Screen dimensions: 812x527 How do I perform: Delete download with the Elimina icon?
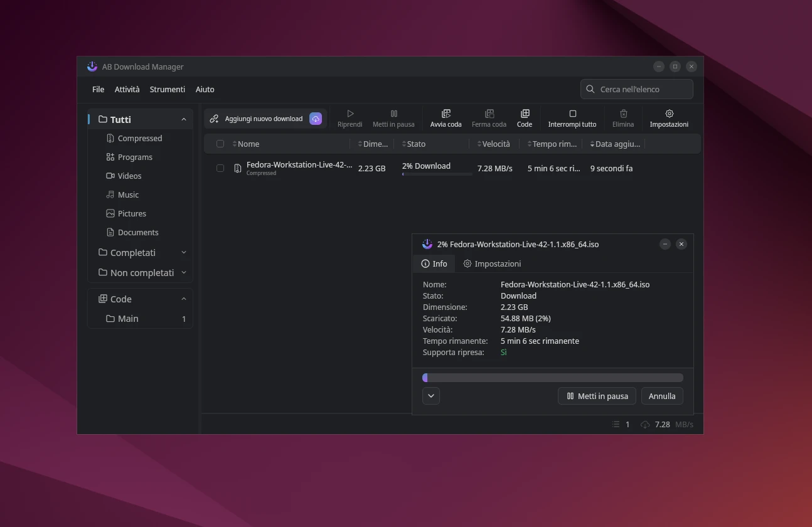(622, 117)
